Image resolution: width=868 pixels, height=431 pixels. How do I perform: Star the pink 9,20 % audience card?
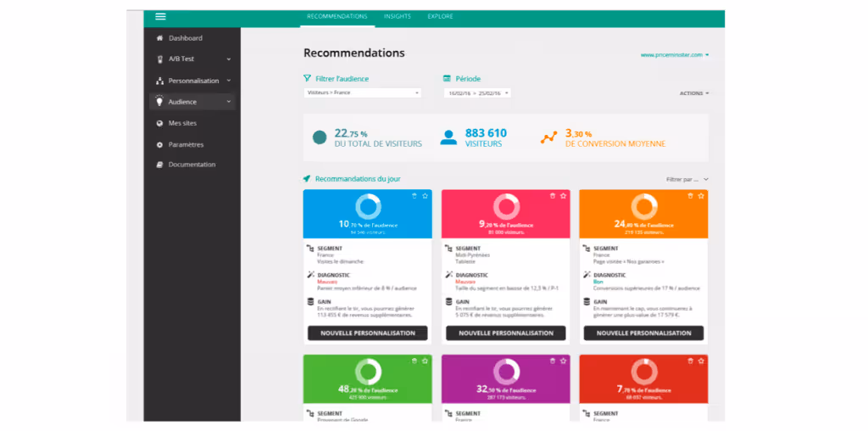pos(563,195)
